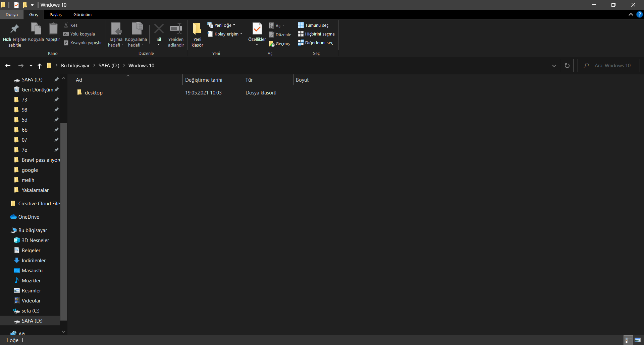Click SAFA (D:) in the address breadcrumb
The image size is (644, 345).
tap(109, 66)
